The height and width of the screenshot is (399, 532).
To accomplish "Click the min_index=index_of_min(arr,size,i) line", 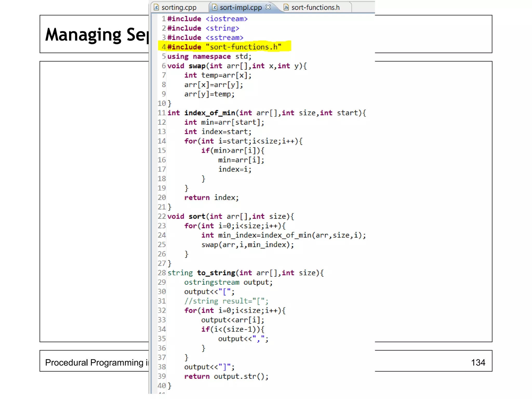I will (x=284, y=235).
